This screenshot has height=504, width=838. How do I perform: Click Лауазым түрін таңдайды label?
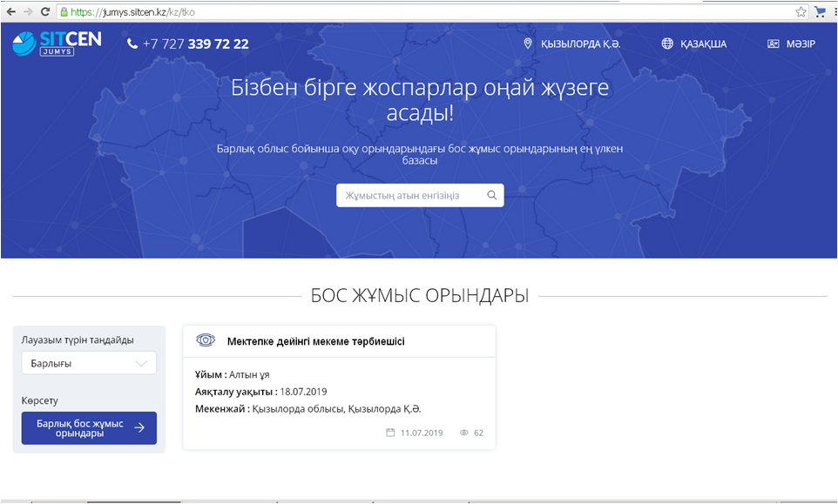click(x=78, y=340)
